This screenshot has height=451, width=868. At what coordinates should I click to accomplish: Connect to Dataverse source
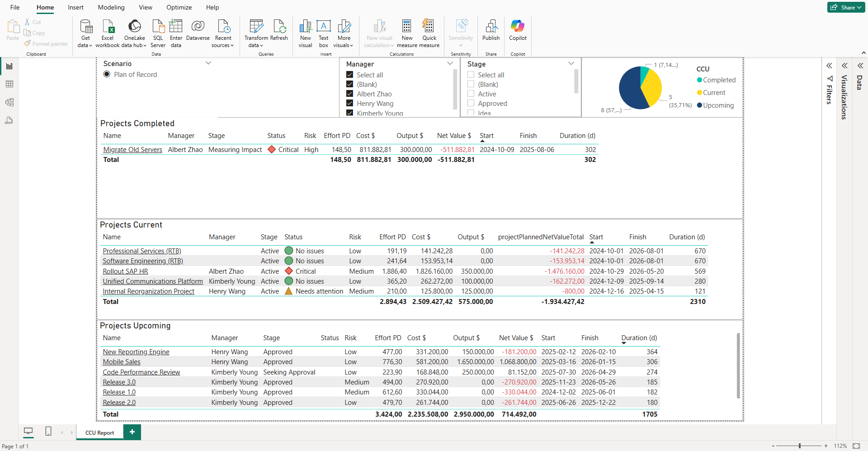click(198, 30)
